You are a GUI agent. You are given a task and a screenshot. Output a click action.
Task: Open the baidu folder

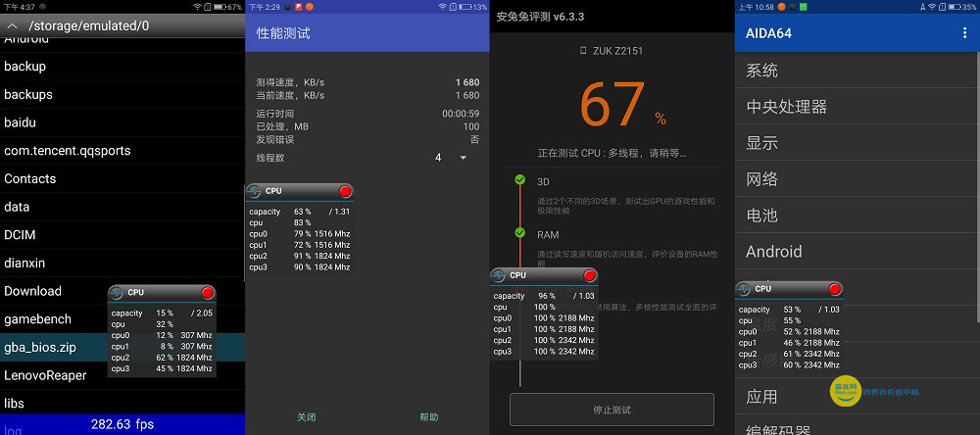pyautogui.click(x=122, y=122)
